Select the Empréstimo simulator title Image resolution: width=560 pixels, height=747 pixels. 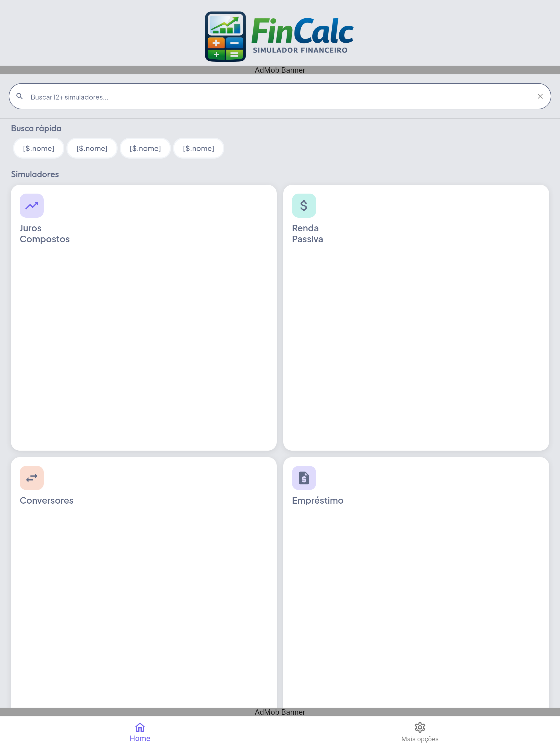click(317, 500)
